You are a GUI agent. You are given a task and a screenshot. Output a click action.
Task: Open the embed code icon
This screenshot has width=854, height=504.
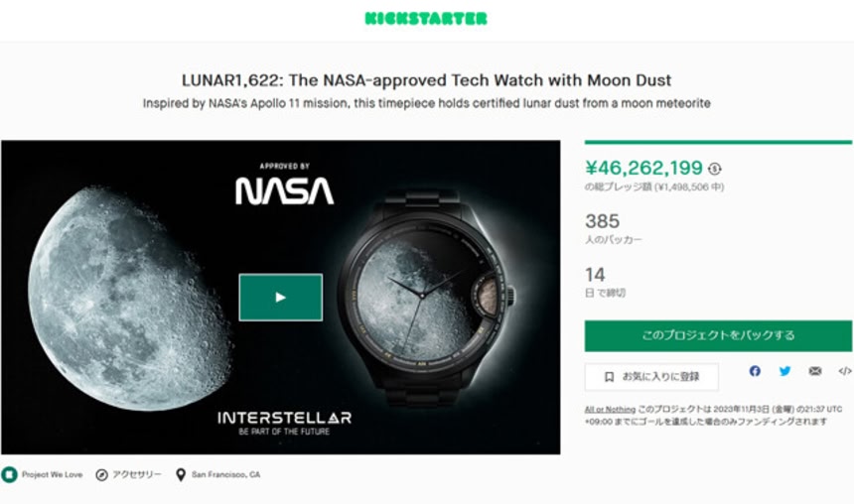pos(844,371)
